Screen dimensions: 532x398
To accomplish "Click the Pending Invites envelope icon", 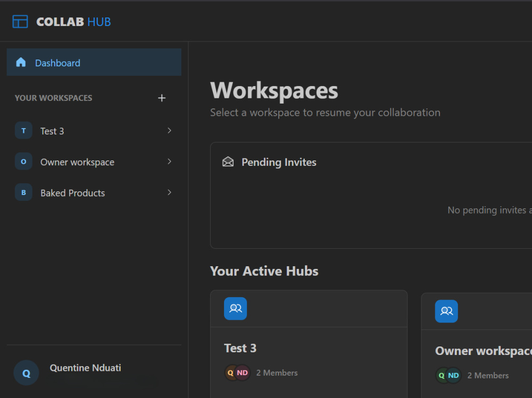I will tap(228, 162).
